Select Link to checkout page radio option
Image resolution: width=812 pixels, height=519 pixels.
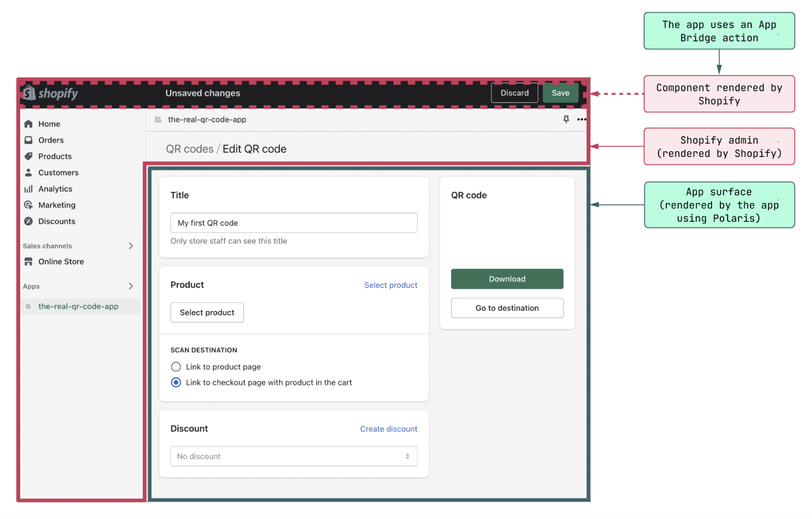click(x=176, y=383)
